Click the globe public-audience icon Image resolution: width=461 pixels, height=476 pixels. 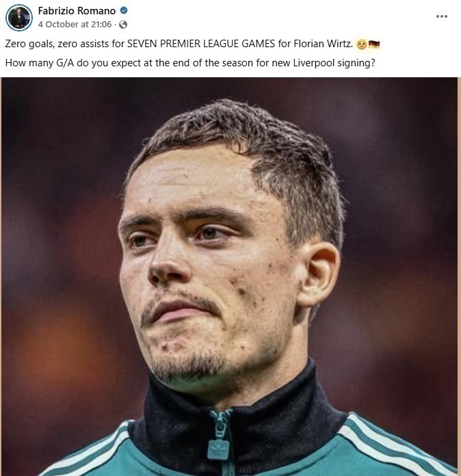(123, 25)
